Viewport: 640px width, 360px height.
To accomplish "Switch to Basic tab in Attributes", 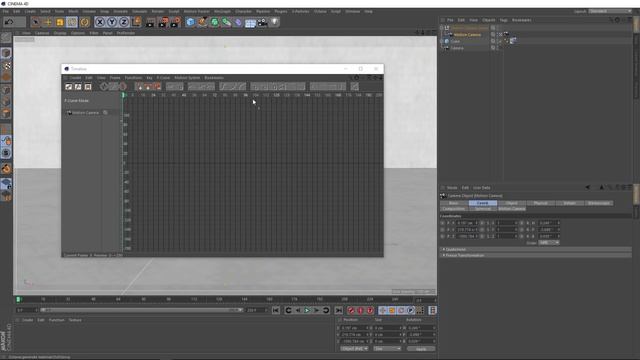I will click(x=453, y=203).
